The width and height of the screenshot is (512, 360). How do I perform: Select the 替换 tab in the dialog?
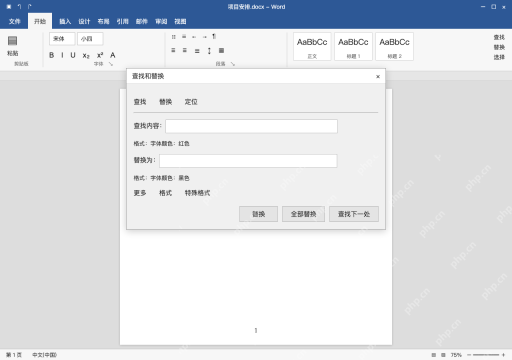coord(166,102)
